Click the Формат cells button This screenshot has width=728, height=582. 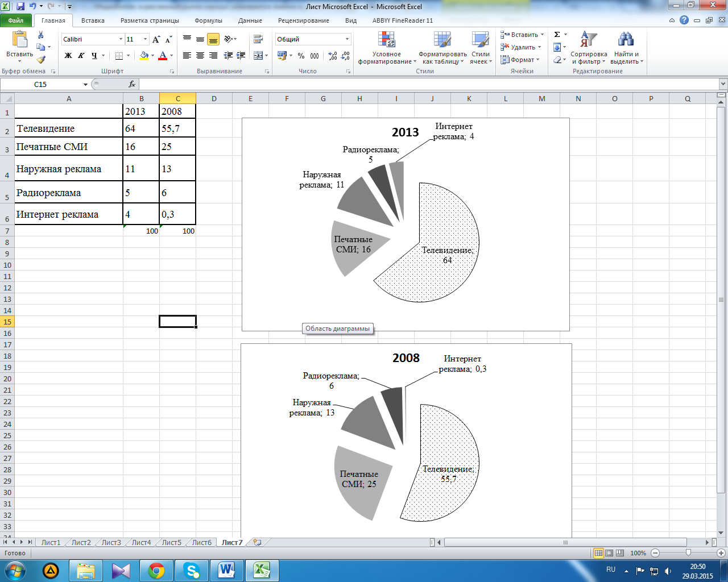click(x=520, y=60)
